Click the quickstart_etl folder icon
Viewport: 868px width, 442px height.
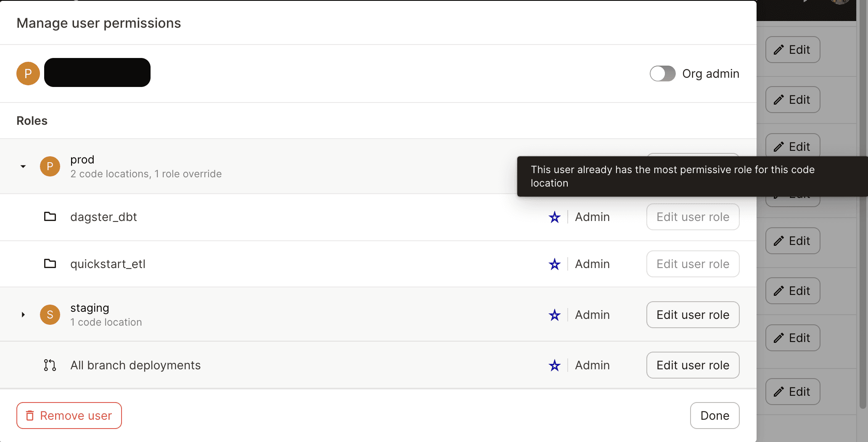point(50,264)
